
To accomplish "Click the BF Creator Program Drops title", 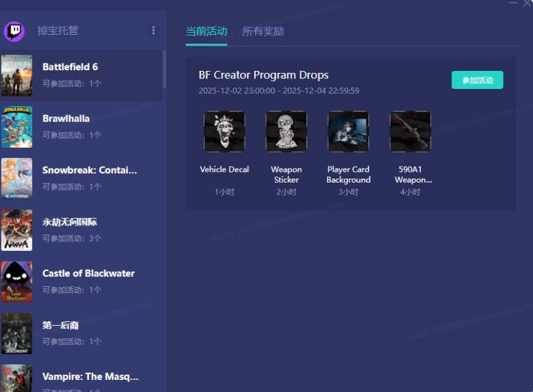I will [263, 75].
